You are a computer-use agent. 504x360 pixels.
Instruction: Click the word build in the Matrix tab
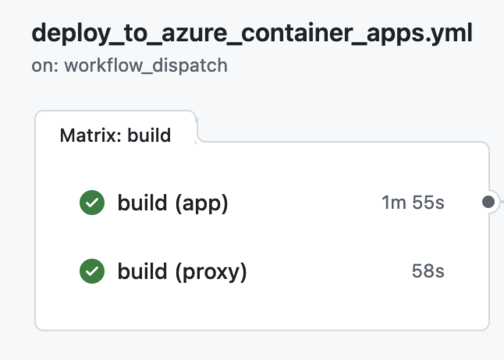149,135
